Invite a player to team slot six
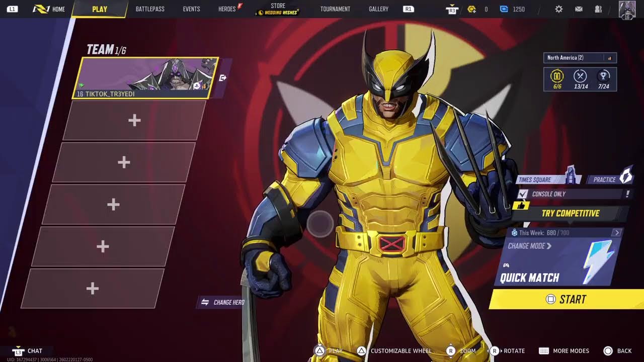Image resolution: width=644 pixels, height=362 pixels. 92,288
